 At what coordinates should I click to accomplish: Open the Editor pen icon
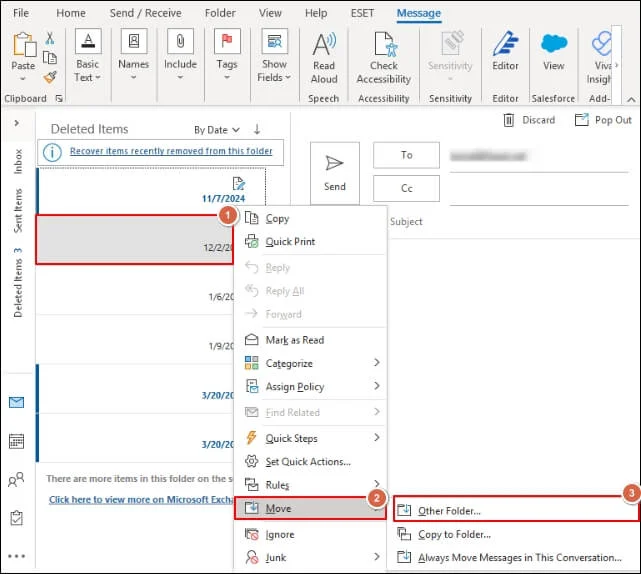[505, 44]
